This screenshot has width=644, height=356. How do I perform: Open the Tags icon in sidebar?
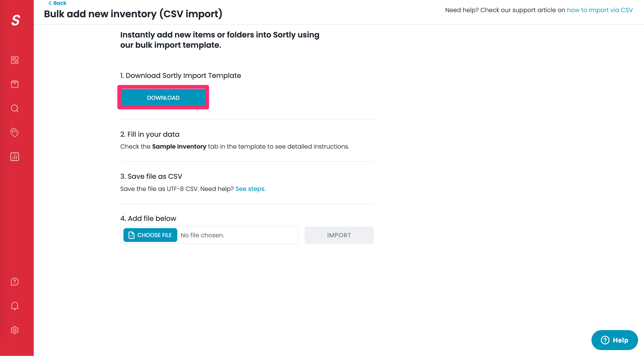15,132
